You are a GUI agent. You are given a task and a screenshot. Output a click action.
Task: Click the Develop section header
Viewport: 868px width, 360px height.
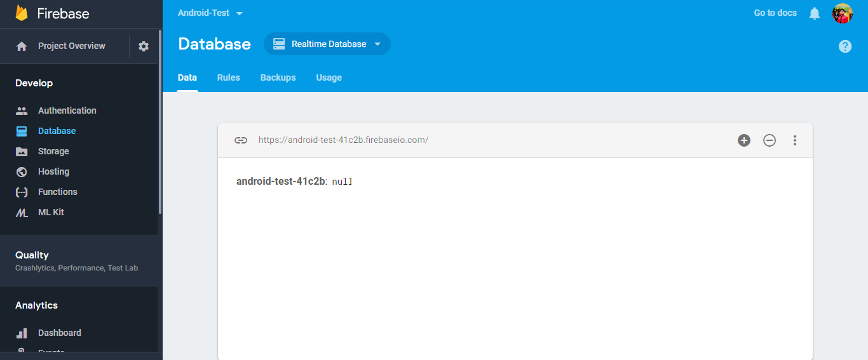click(x=34, y=83)
